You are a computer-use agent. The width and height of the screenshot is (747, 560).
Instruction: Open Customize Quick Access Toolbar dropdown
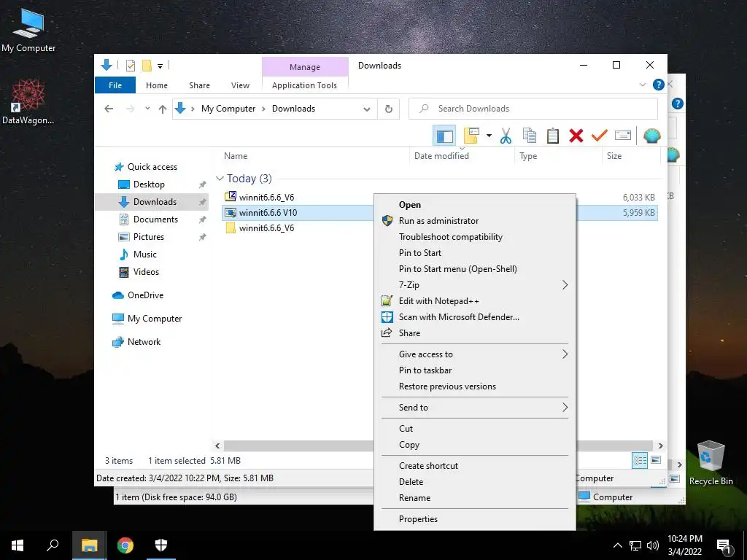pos(160,66)
